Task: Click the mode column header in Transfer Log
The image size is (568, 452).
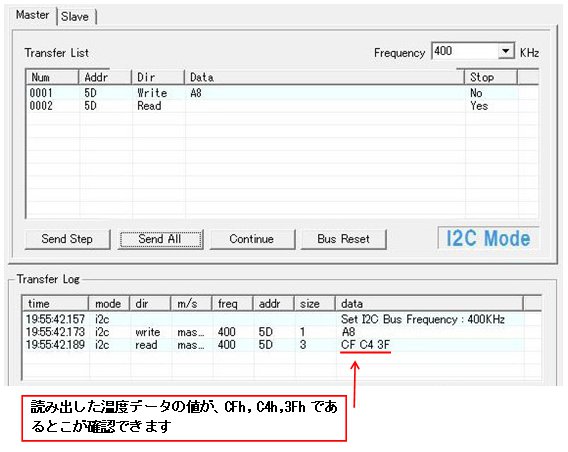Action: pos(109,304)
